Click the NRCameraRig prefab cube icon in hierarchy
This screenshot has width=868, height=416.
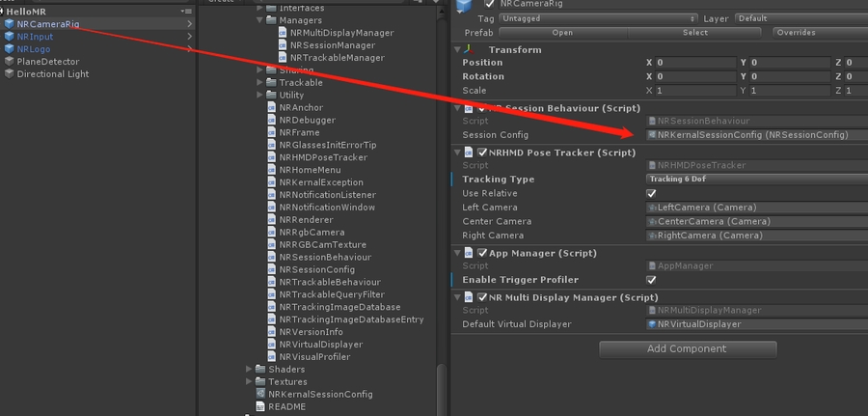coord(9,24)
